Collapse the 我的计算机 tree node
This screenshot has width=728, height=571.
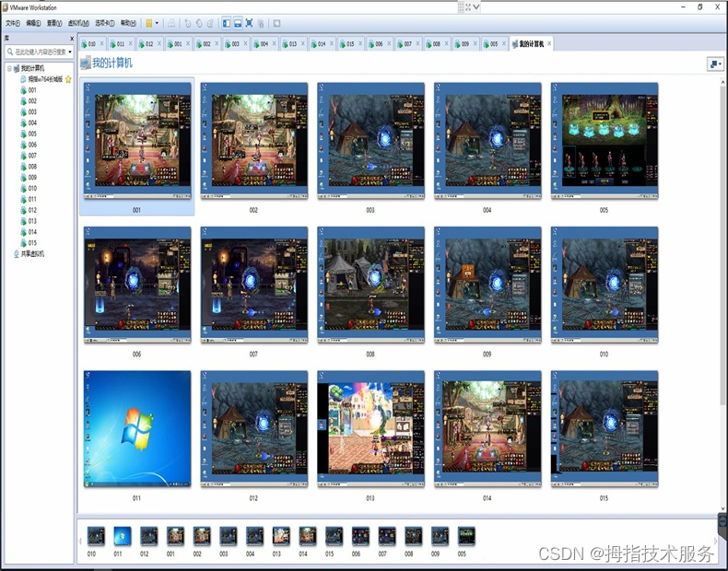pos(9,68)
